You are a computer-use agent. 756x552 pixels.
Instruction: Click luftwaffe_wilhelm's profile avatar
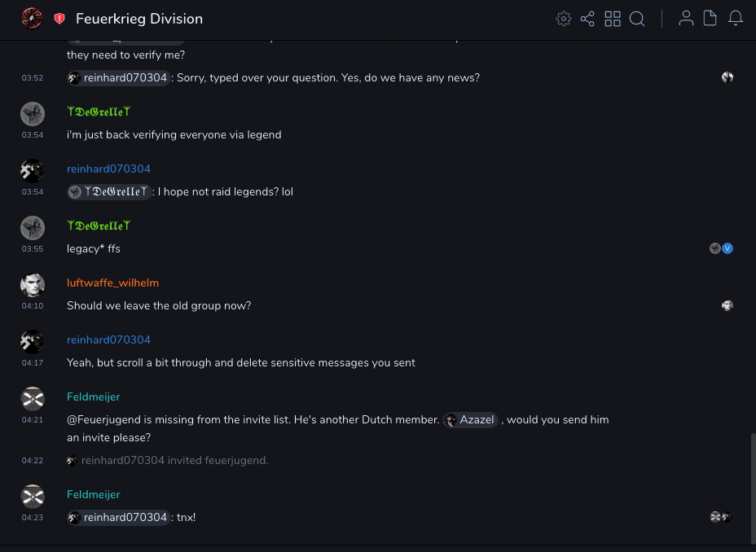33,285
